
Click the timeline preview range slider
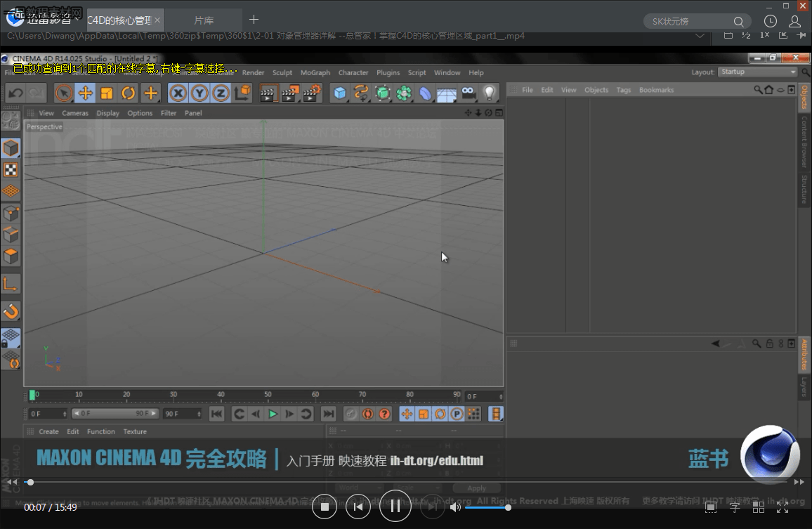click(x=114, y=414)
